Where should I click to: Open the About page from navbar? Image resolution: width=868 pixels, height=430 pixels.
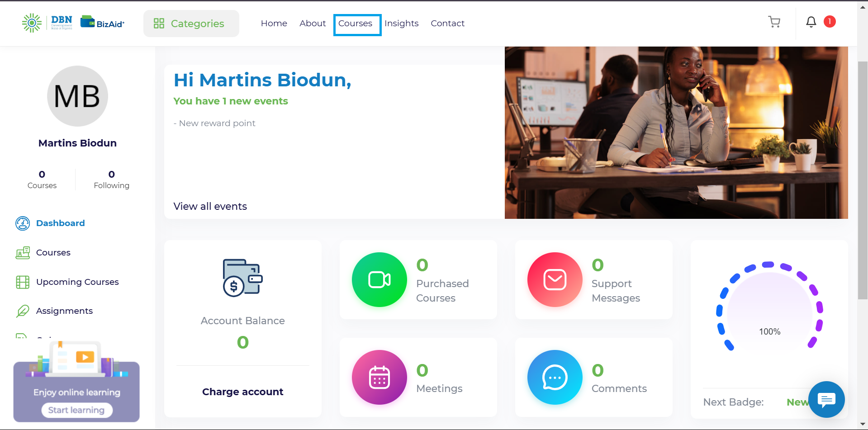point(313,24)
